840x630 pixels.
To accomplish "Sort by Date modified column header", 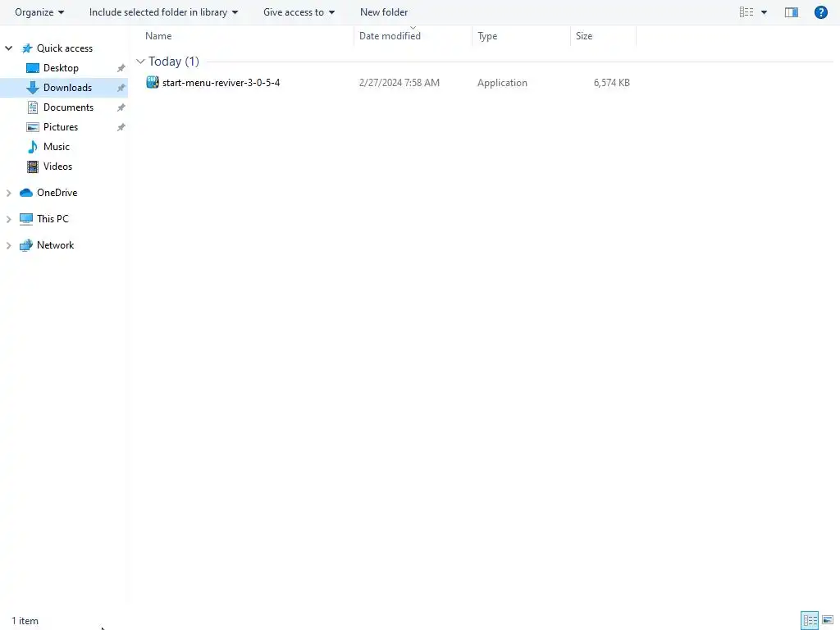I will click(390, 36).
